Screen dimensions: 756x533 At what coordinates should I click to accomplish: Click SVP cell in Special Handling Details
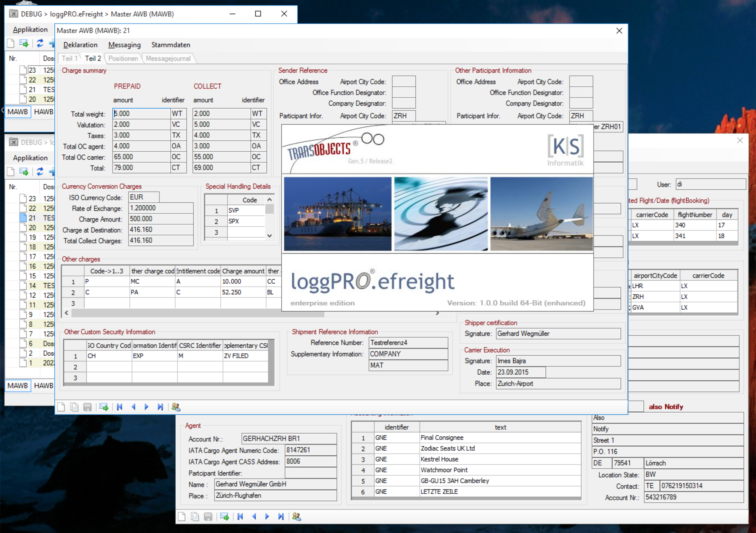coord(246,211)
